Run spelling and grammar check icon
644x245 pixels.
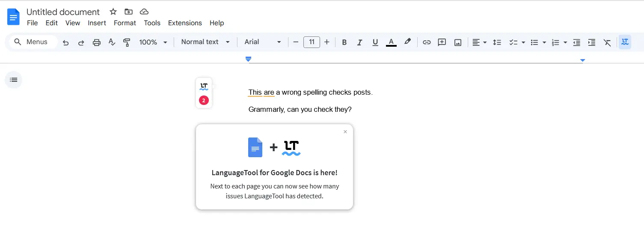click(x=112, y=42)
